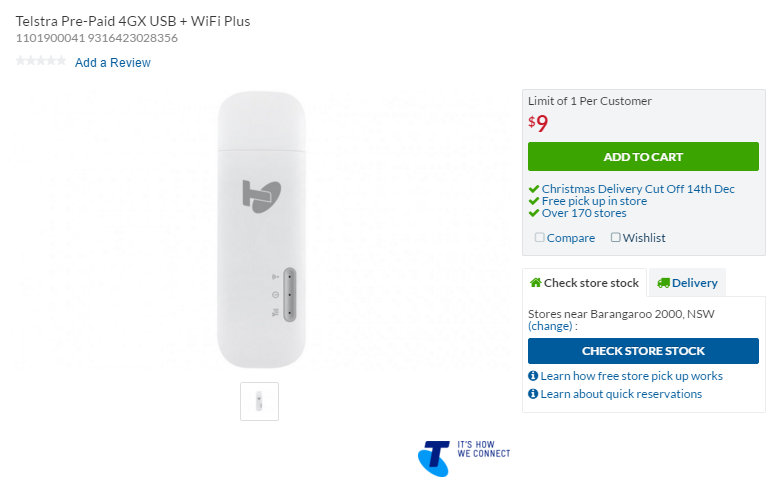The image size is (779, 481).
Task: Switch to the Delivery tab
Action: tap(687, 283)
